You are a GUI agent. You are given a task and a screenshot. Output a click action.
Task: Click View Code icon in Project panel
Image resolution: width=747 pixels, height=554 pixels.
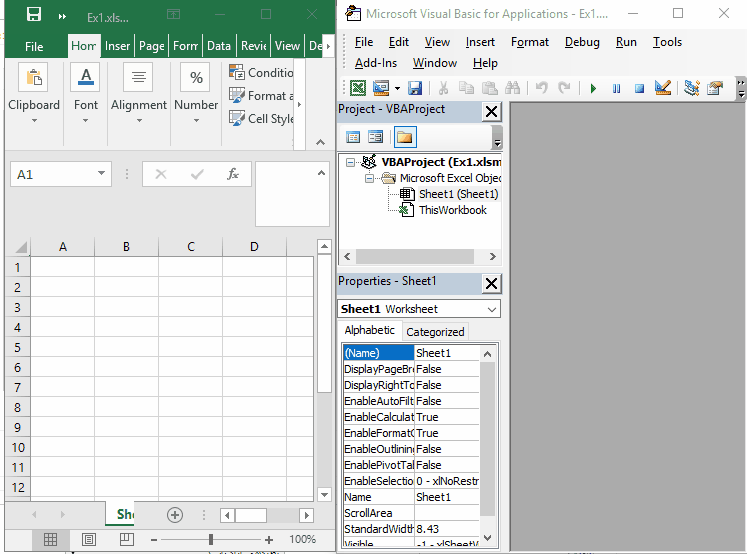[353, 137]
